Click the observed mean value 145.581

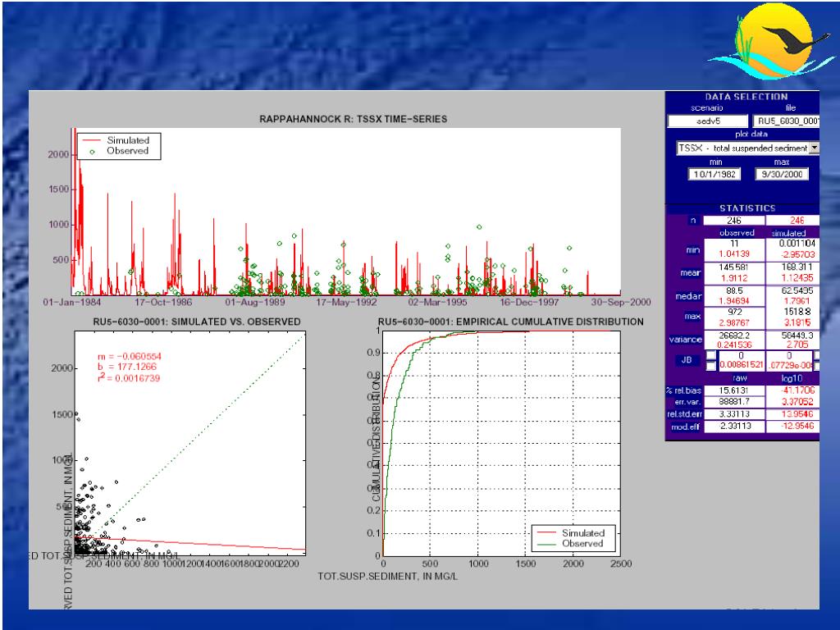734,267
